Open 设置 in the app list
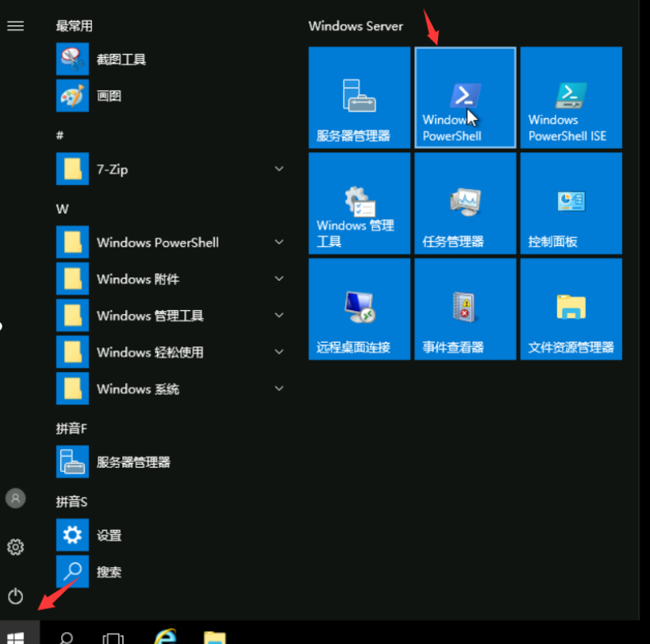 pos(170,535)
